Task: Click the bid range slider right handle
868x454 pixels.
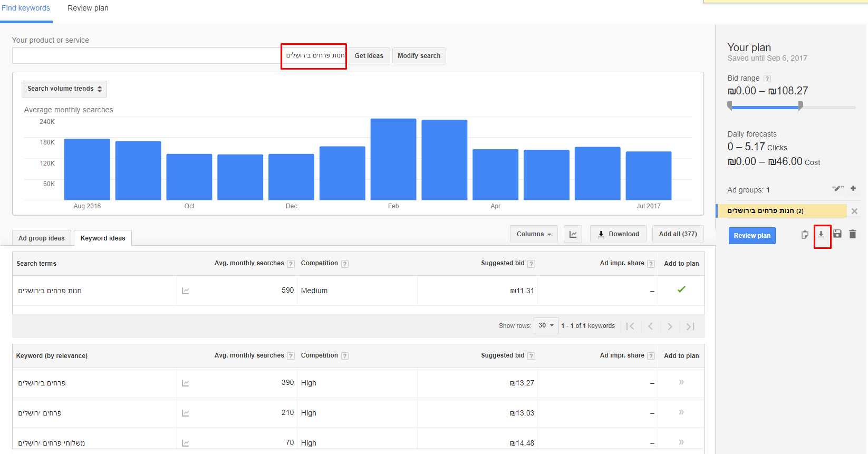Action: (801, 106)
